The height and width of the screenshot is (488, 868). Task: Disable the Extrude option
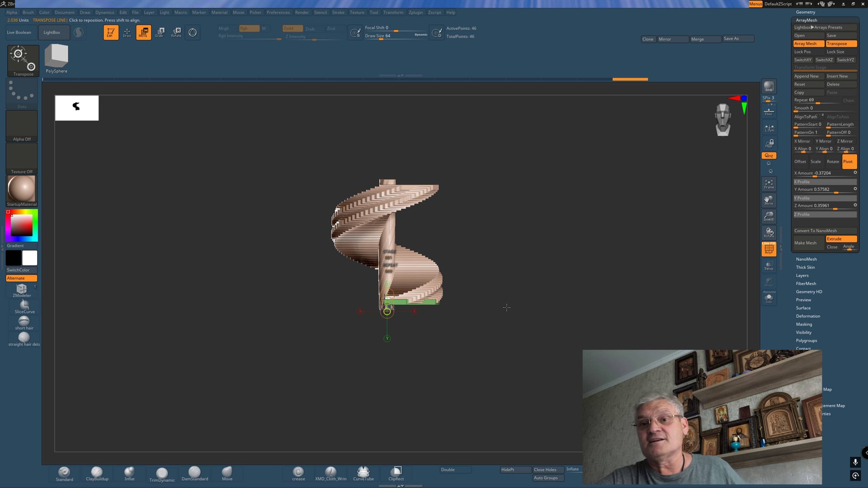point(840,239)
